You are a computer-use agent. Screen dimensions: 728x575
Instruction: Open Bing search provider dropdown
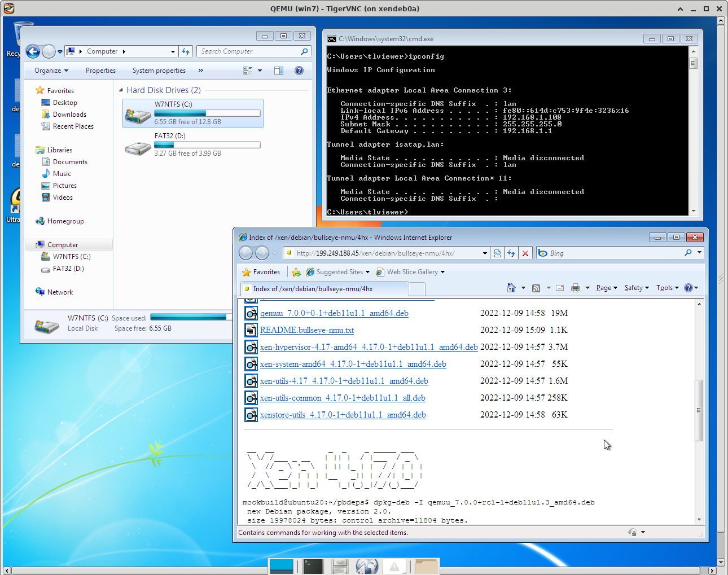tap(699, 253)
